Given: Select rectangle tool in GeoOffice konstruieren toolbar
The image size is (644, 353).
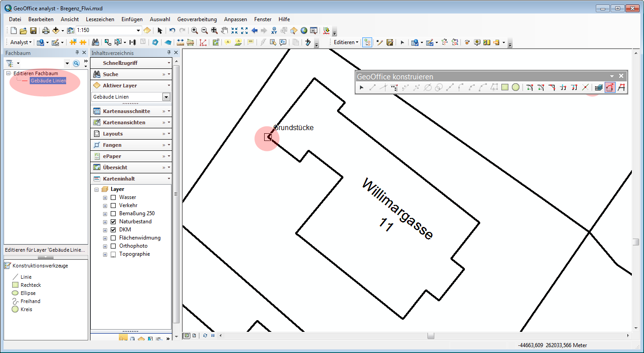Looking at the screenshot, I should (x=505, y=88).
